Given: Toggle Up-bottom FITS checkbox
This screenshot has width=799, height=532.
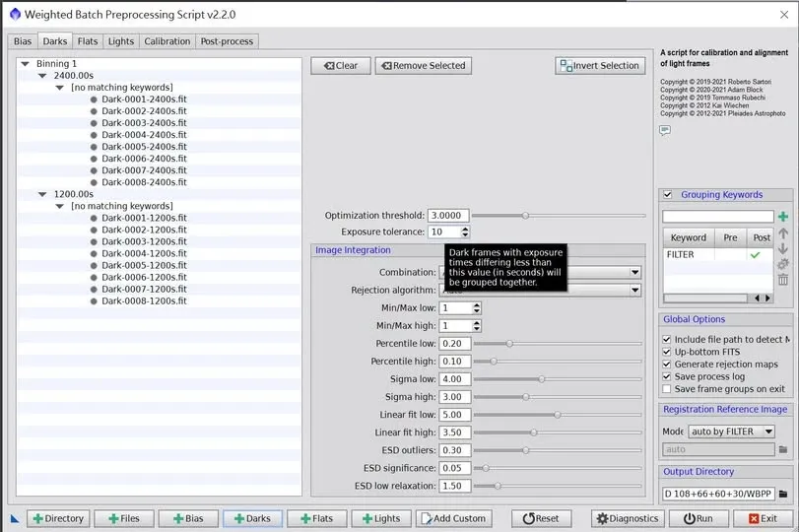Looking at the screenshot, I should [667, 352].
